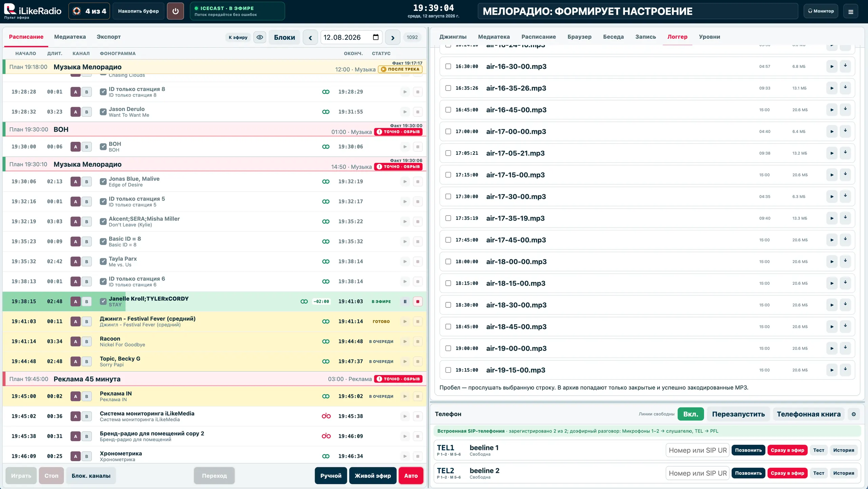
Task: Click link icon on Tayla Parx row
Action: [x=326, y=262]
